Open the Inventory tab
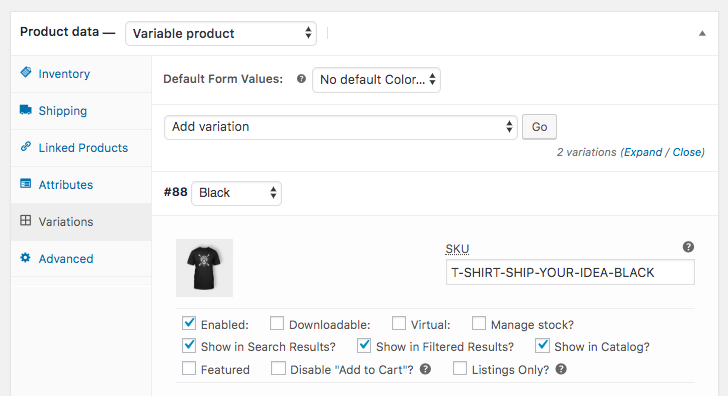The image size is (728, 396). pos(81,74)
